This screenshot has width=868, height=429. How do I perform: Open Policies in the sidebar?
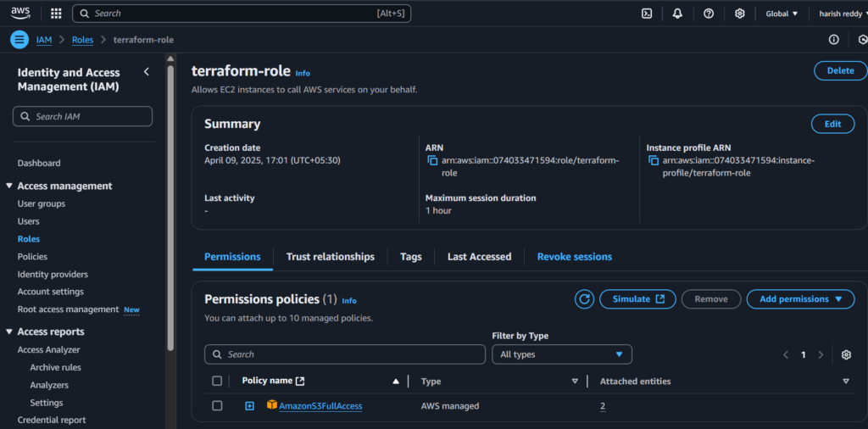(x=33, y=257)
